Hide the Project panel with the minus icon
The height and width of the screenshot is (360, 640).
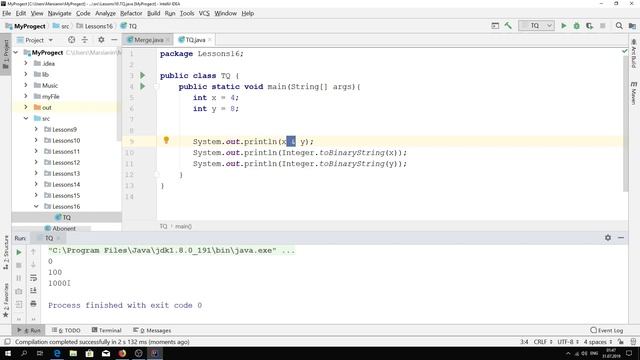click(x=114, y=40)
